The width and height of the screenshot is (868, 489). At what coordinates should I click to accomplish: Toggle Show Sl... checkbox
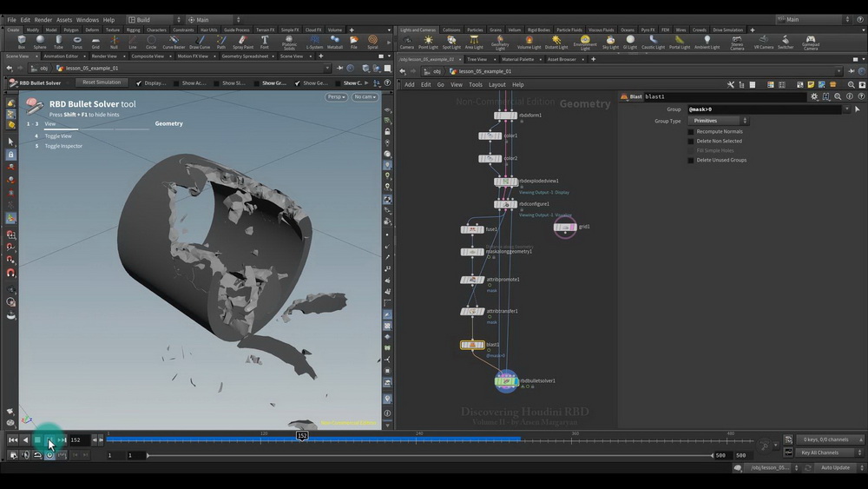(x=216, y=83)
